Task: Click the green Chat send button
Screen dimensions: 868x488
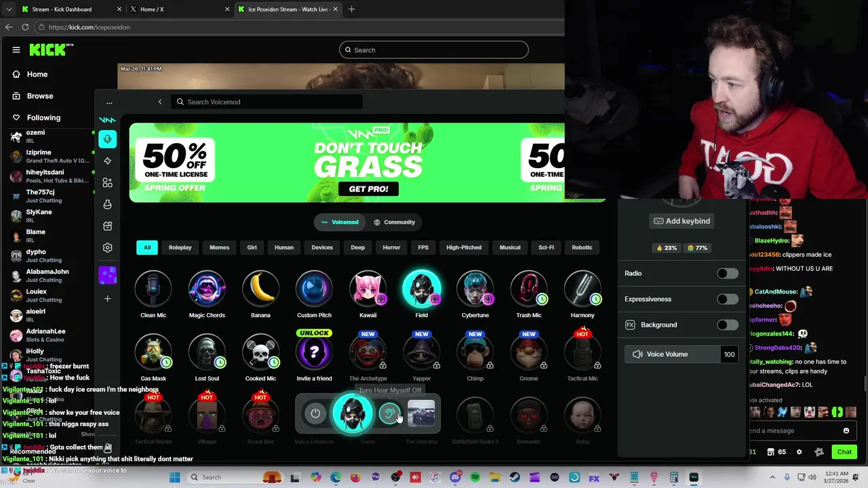Action: pos(844,451)
